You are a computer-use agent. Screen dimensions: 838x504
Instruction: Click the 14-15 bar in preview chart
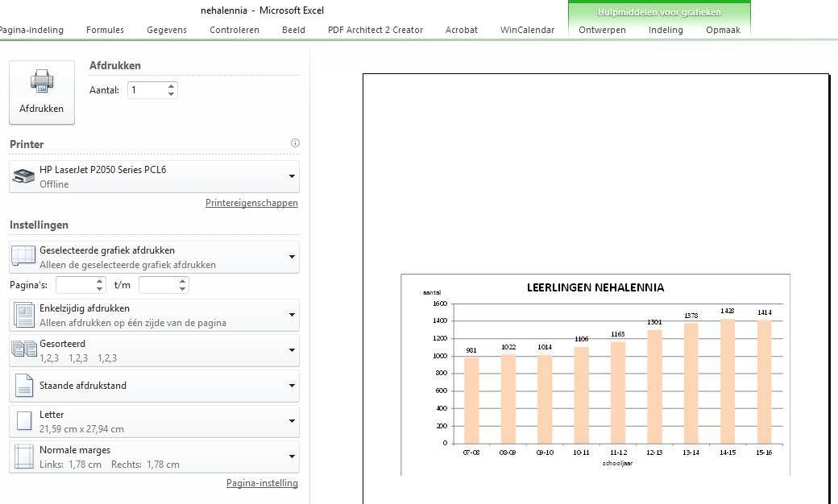click(x=728, y=381)
